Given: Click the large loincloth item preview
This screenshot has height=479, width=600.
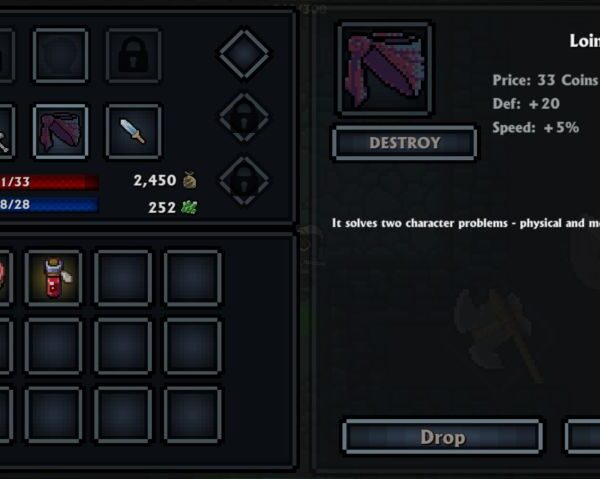Looking at the screenshot, I should 385,68.
